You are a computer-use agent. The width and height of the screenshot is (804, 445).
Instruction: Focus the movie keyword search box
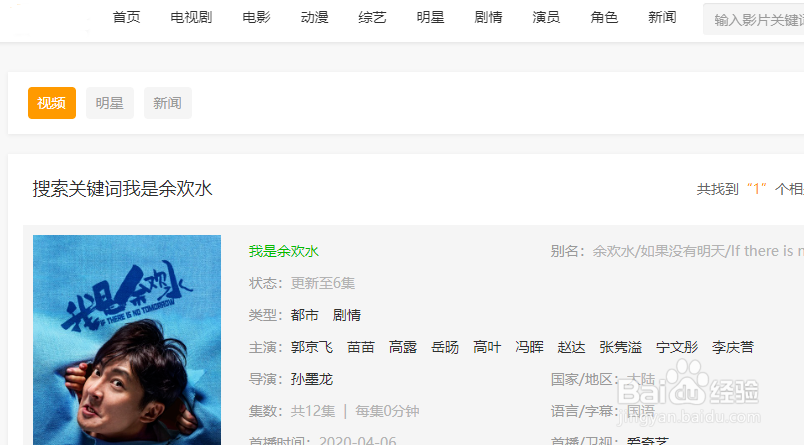point(754,19)
